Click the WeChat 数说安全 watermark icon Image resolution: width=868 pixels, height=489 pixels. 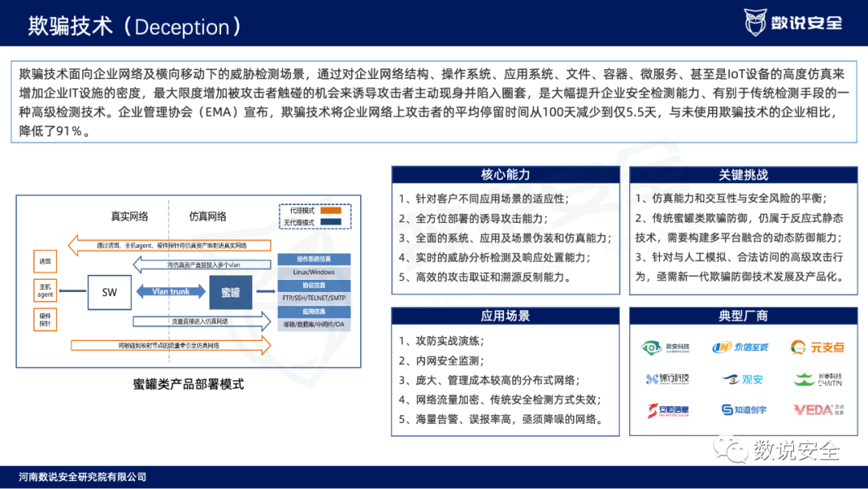730,449
